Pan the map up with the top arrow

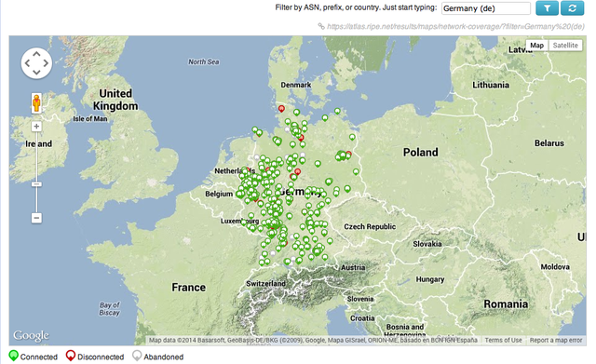point(36,54)
